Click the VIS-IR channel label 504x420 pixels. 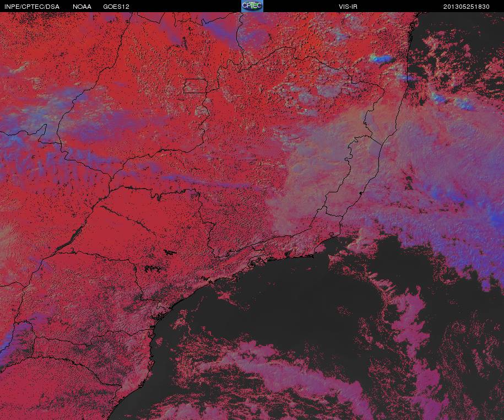tap(348, 7)
